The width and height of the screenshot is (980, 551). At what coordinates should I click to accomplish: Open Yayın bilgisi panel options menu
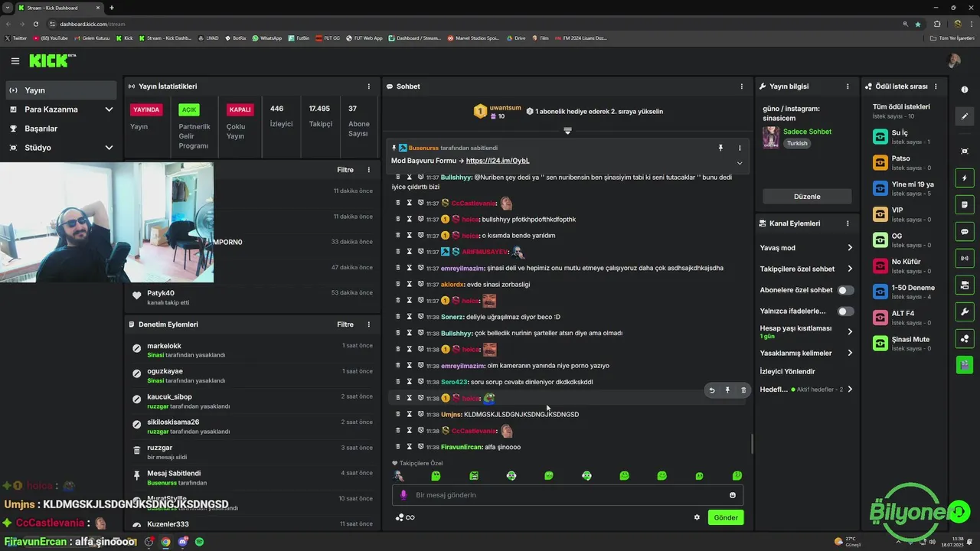pyautogui.click(x=848, y=86)
